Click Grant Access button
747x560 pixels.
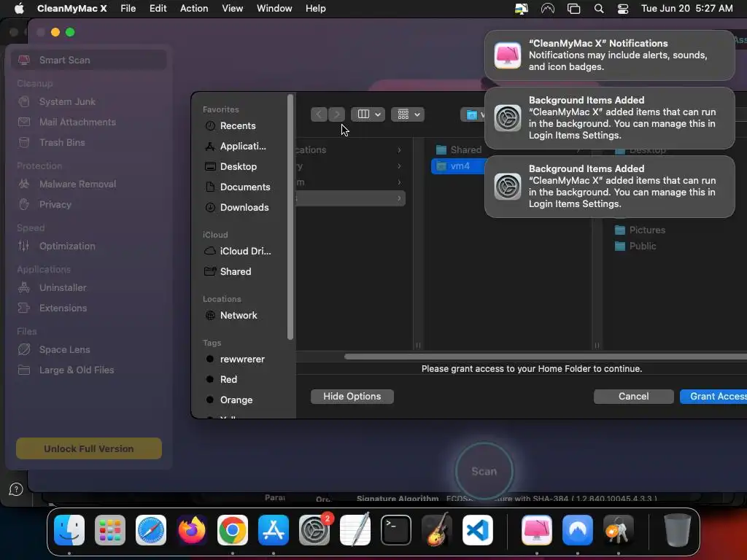713,396
